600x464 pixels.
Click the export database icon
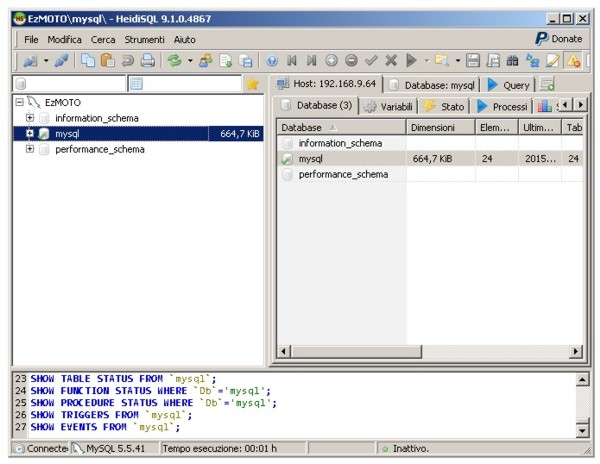tap(245, 60)
